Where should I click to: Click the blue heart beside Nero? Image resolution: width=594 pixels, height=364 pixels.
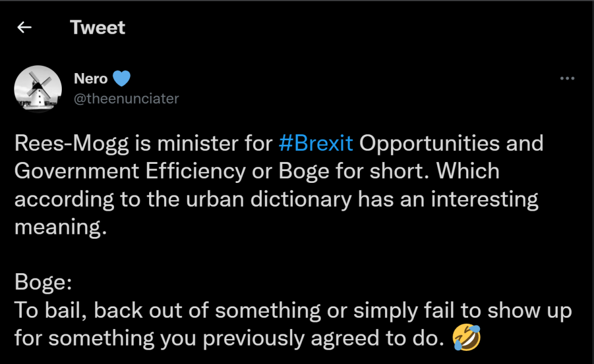tap(121, 79)
